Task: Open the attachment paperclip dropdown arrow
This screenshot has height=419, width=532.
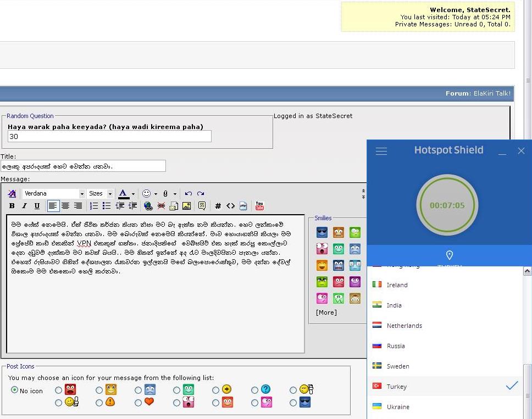Action: click(175, 194)
